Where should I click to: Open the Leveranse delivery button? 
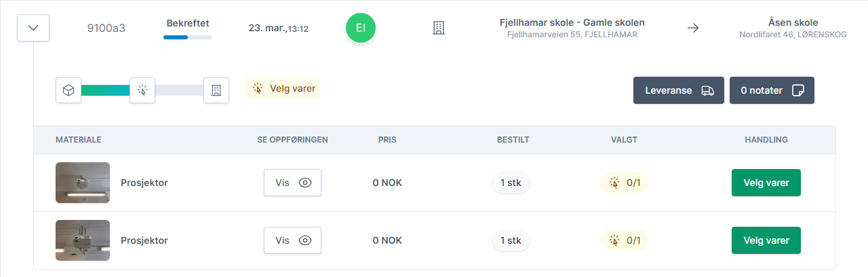(x=679, y=90)
